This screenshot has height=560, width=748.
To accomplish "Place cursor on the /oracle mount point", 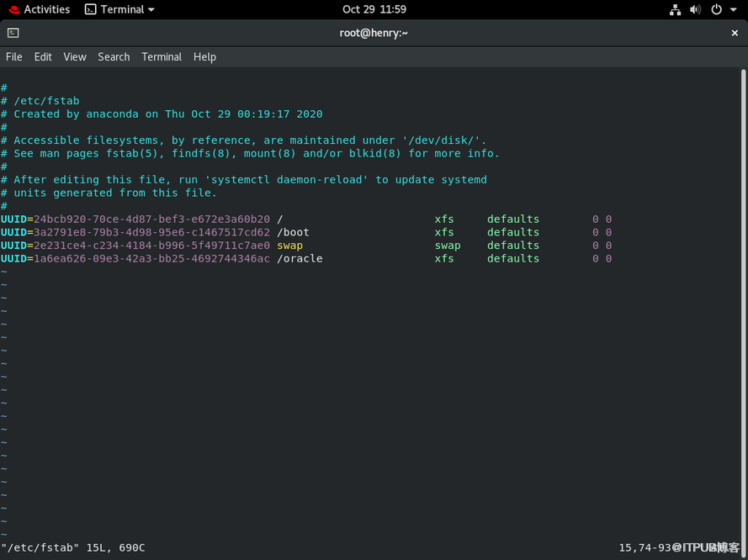I will click(x=300, y=258).
